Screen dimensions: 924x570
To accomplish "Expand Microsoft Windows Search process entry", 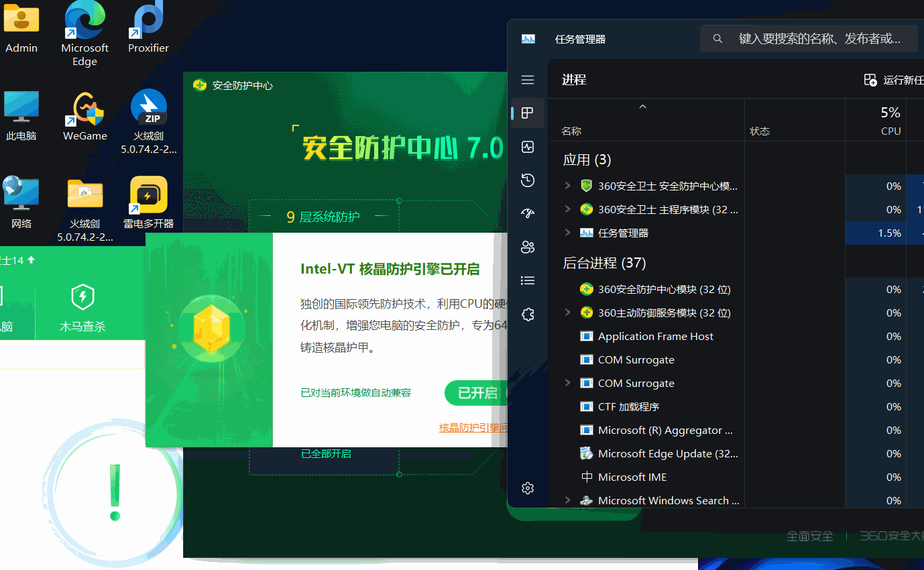I will [x=568, y=500].
